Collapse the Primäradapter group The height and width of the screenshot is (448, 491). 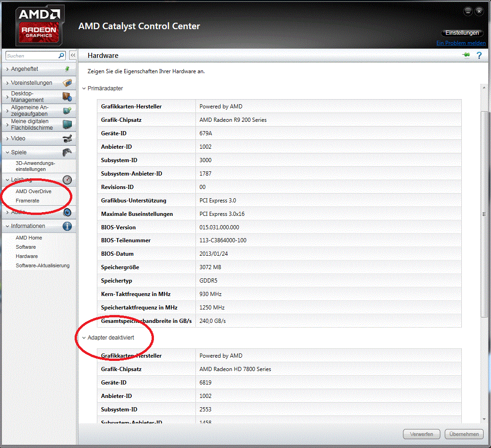pos(84,88)
